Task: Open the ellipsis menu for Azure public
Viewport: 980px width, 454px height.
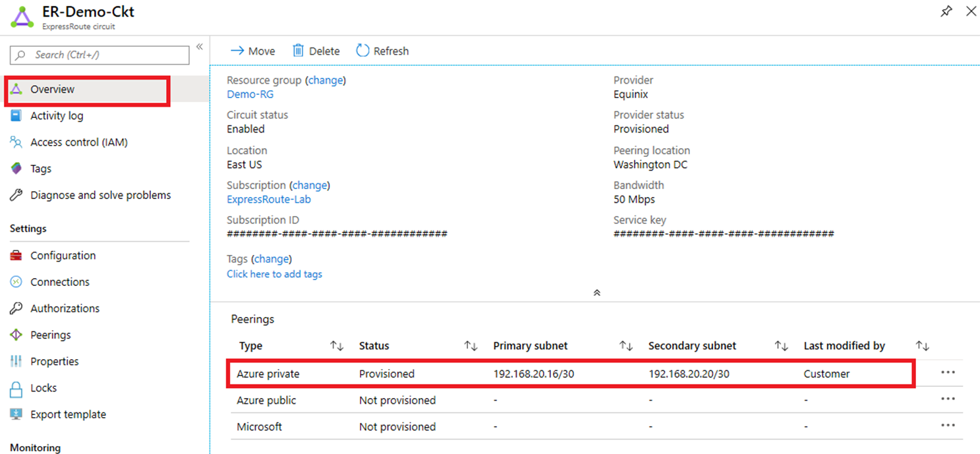Action: tap(948, 399)
